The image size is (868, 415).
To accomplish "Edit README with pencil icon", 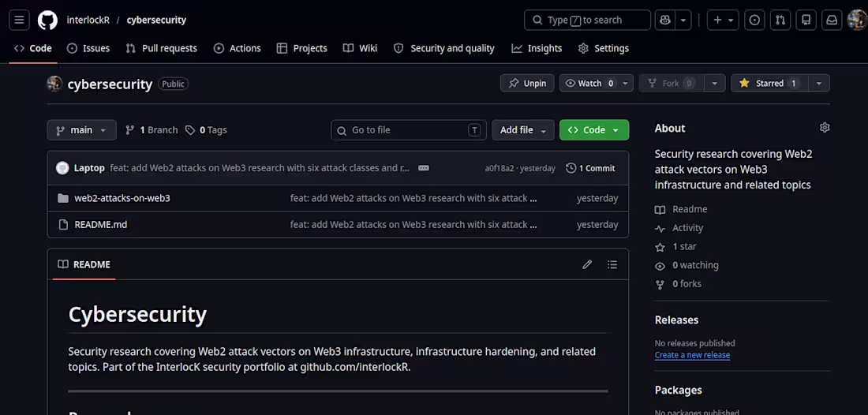I will (x=587, y=264).
